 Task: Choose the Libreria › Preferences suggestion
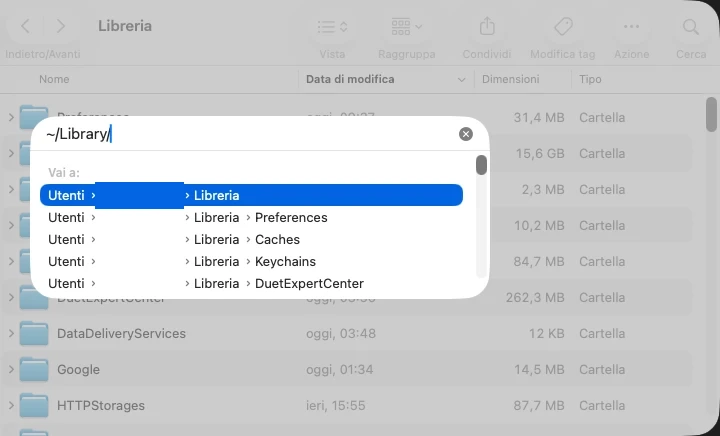tap(251, 217)
